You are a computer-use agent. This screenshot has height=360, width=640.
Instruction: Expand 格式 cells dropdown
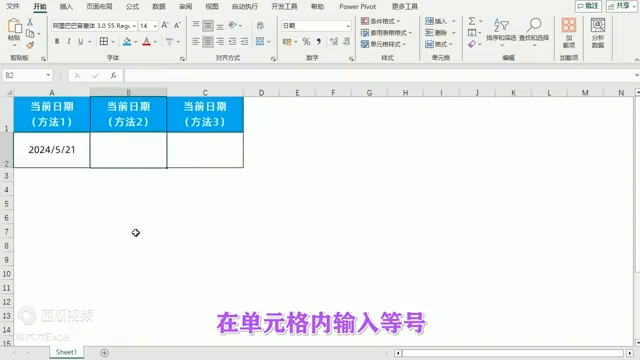[x=451, y=44]
